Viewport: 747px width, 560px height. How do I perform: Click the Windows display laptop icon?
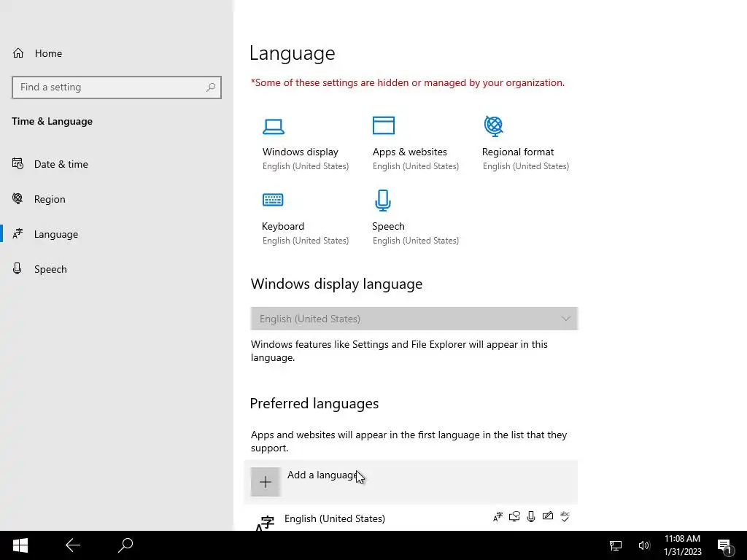[274, 127]
